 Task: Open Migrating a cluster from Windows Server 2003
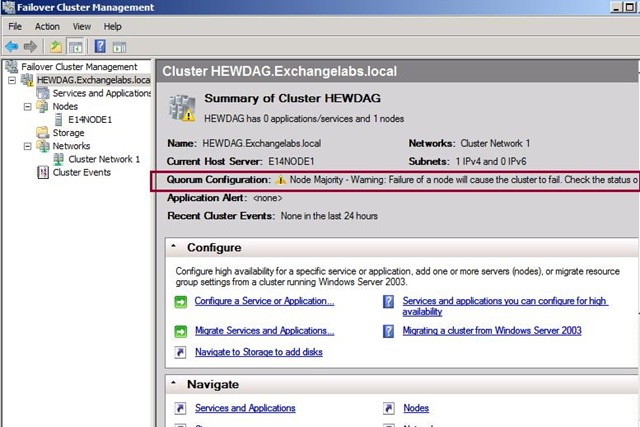click(492, 331)
